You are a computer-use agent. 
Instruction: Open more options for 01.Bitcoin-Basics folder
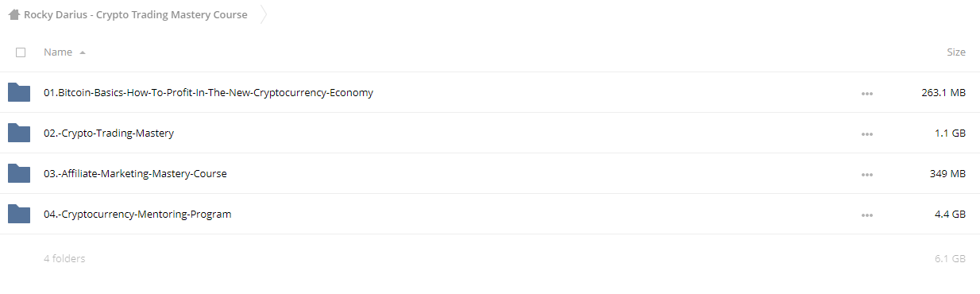(x=866, y=94)
